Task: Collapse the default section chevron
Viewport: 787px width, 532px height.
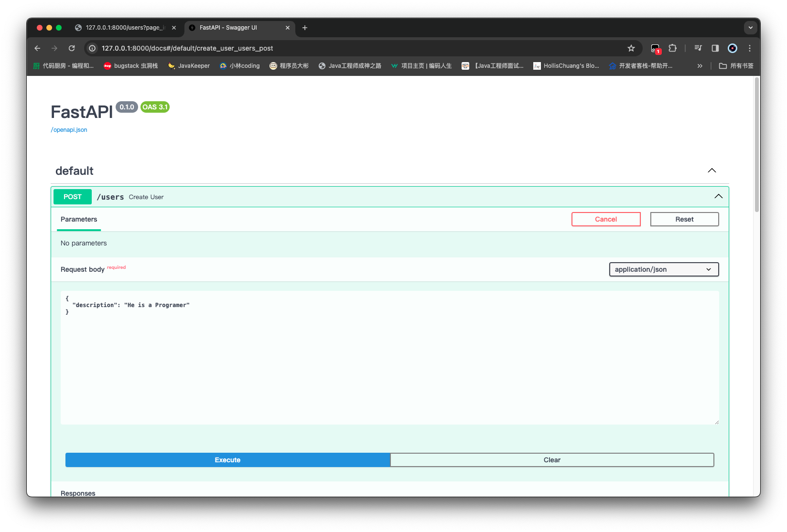Action: click(712, 170)
